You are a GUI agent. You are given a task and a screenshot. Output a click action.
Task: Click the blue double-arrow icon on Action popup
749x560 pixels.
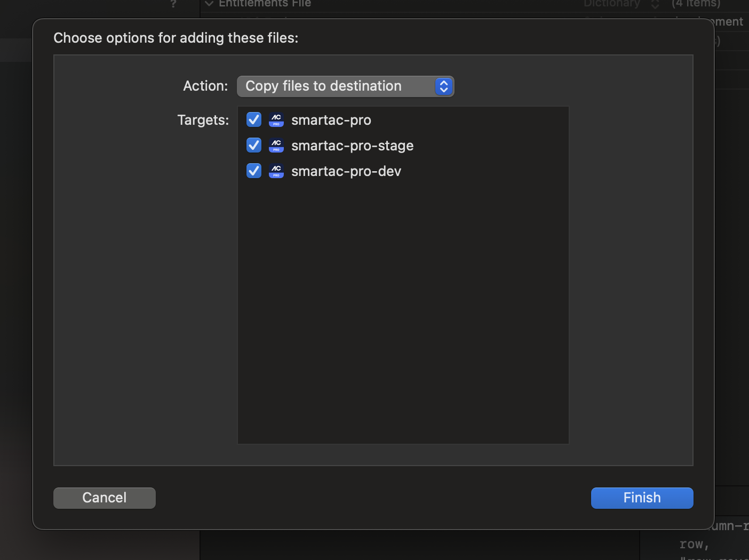[x=443, y=86]
